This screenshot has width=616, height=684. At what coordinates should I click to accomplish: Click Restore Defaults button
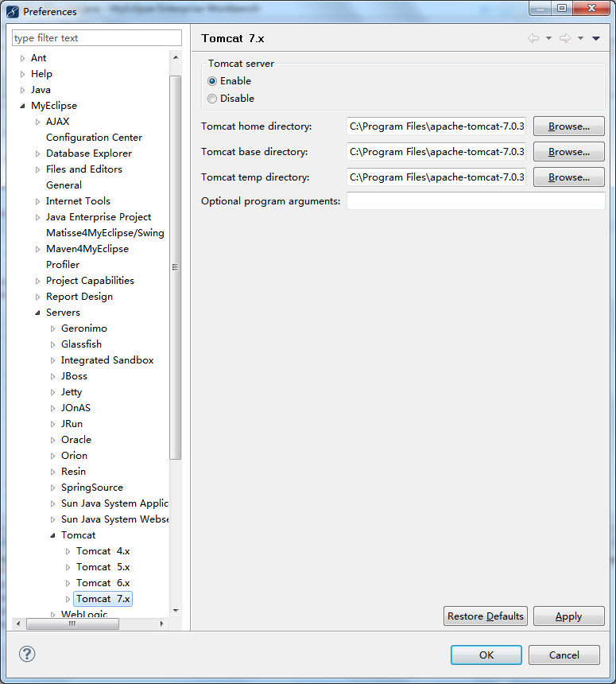[x=485, y=616]
